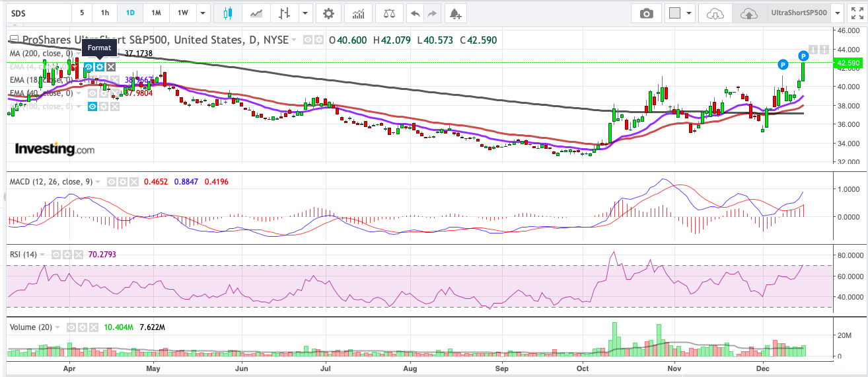Collapse legend box beside ProShares title
The image size is (868, 377).
(x=15, y=40)
